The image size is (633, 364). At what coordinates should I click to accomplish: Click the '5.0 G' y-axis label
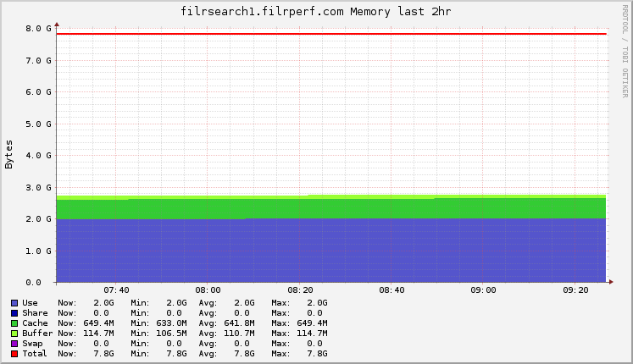(39, 124)
